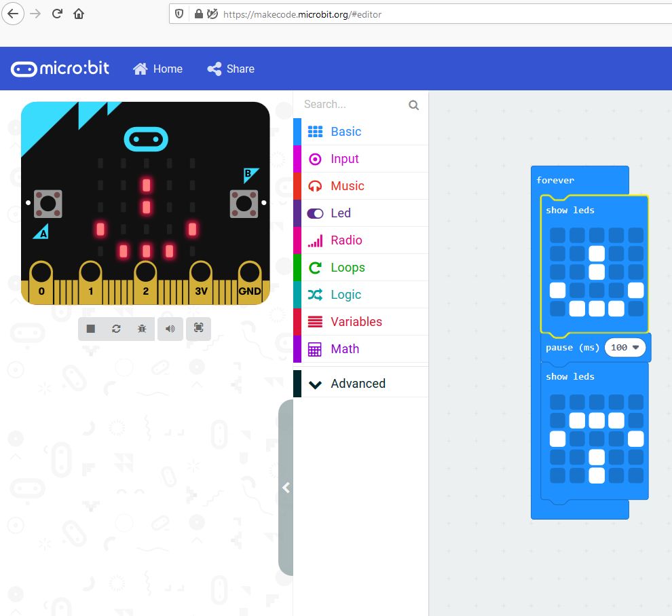Click the toolbox Search field
The height and width of the screenshot is (616, 672).
[353, 105]
